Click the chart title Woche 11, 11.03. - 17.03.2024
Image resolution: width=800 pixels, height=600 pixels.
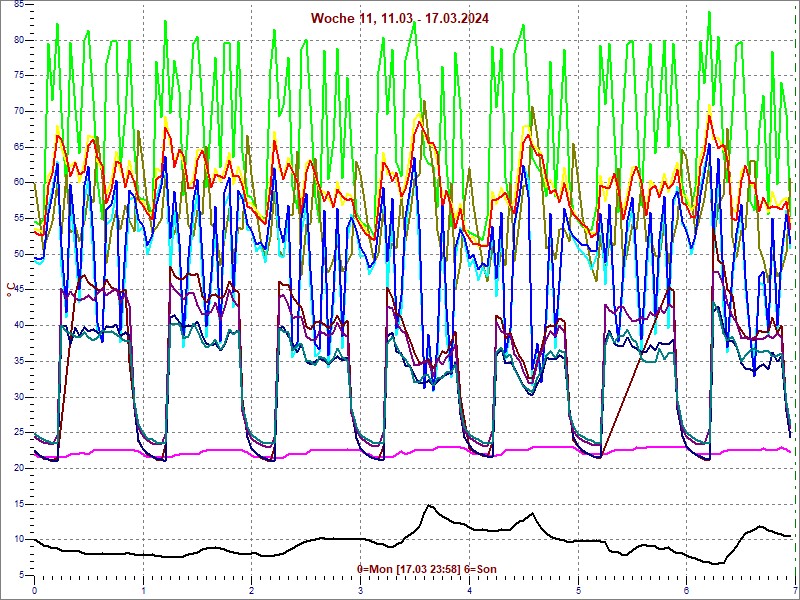(399, 18)
